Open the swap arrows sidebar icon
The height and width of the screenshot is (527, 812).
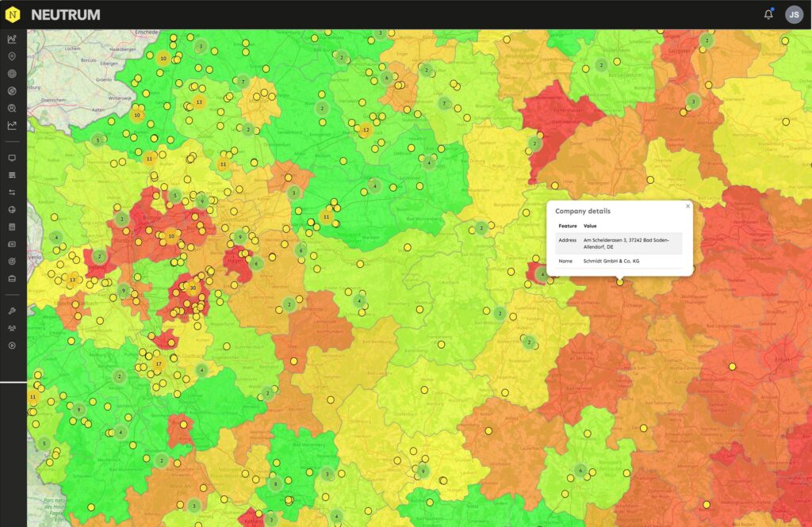coord(12,192)
